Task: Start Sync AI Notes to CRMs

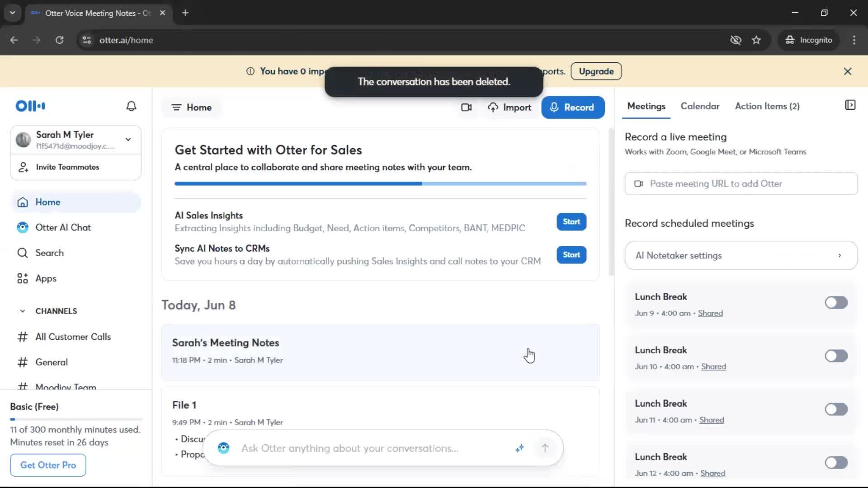Action: pos(571,255)
